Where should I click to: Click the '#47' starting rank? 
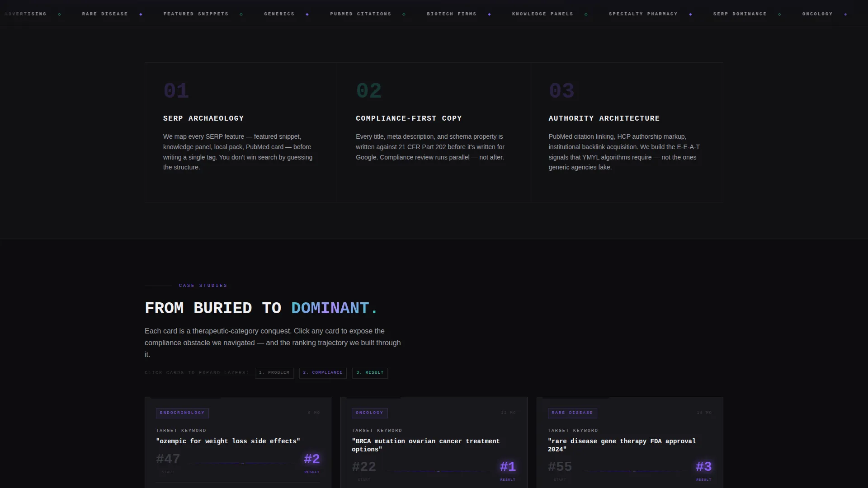168,459
